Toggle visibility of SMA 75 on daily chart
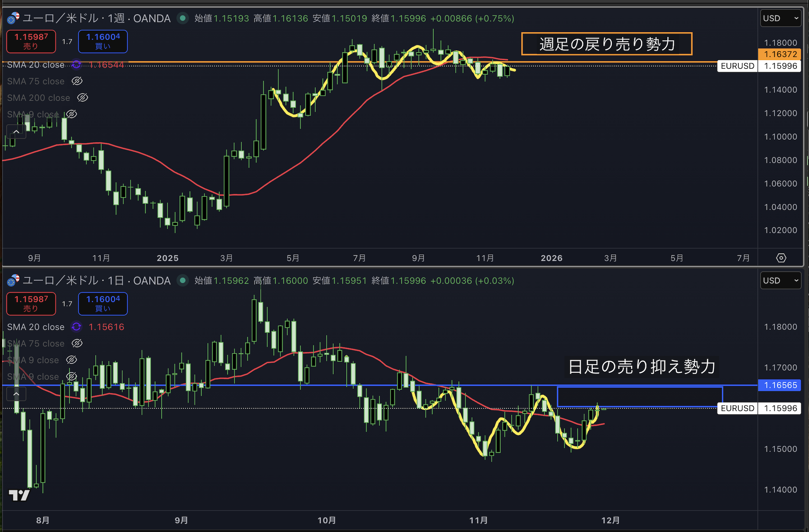This screenshot has height=532, width=809. tap(77, 343)
